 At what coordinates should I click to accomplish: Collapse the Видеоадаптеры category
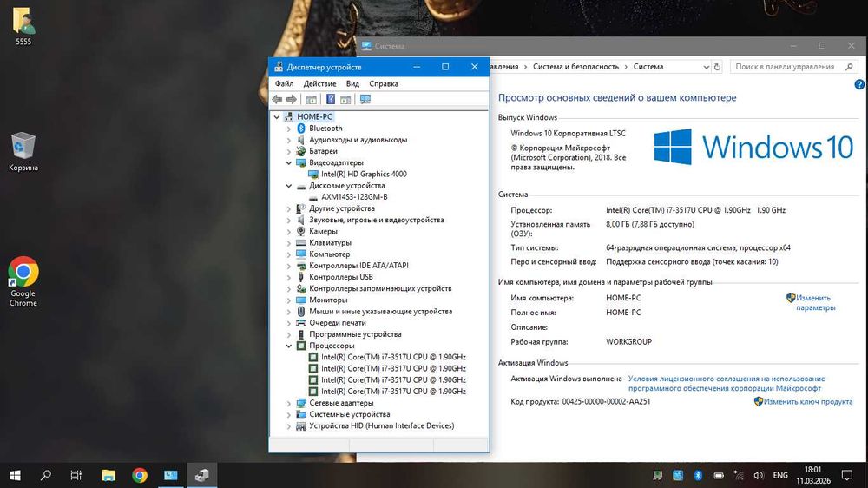click(x=288, y=163)
